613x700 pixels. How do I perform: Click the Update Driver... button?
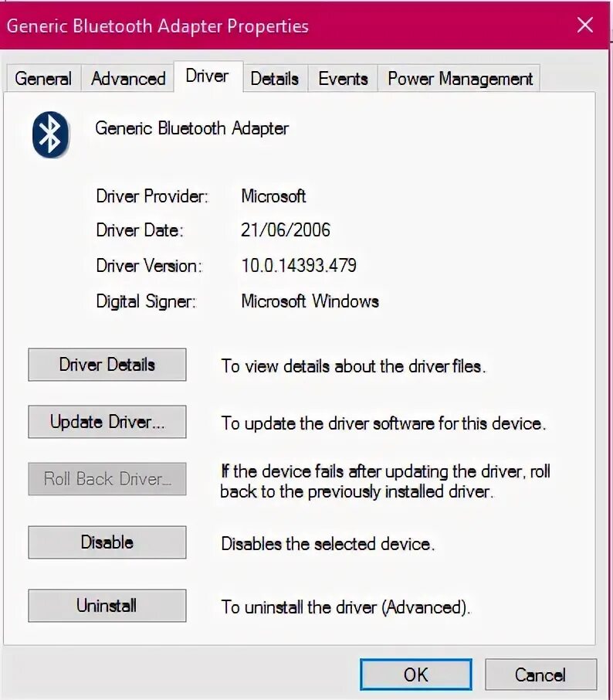point(107,422)
